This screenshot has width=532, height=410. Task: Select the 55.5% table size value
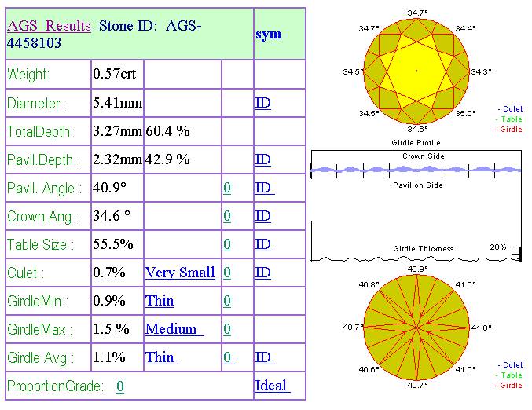click(x=113, y=244)
